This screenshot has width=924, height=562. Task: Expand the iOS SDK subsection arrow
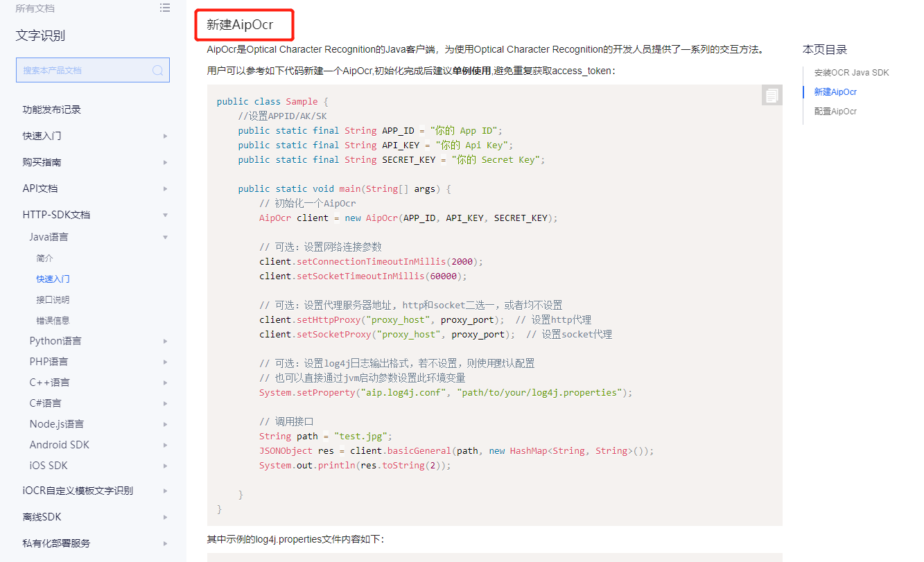point(165,466)
